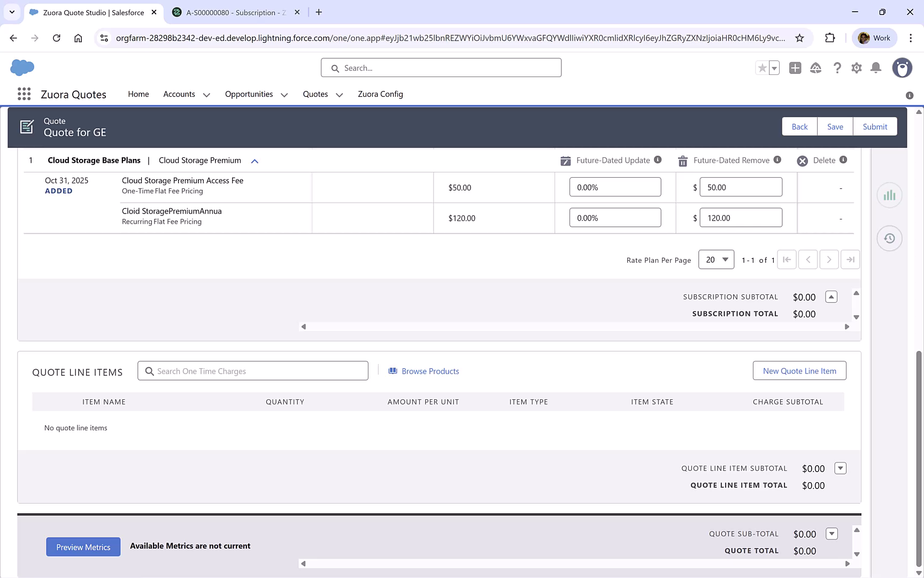The image size is (924, 578).
Task: Open the Rate Plan Per Page dropdown
Action: [716, 260]
